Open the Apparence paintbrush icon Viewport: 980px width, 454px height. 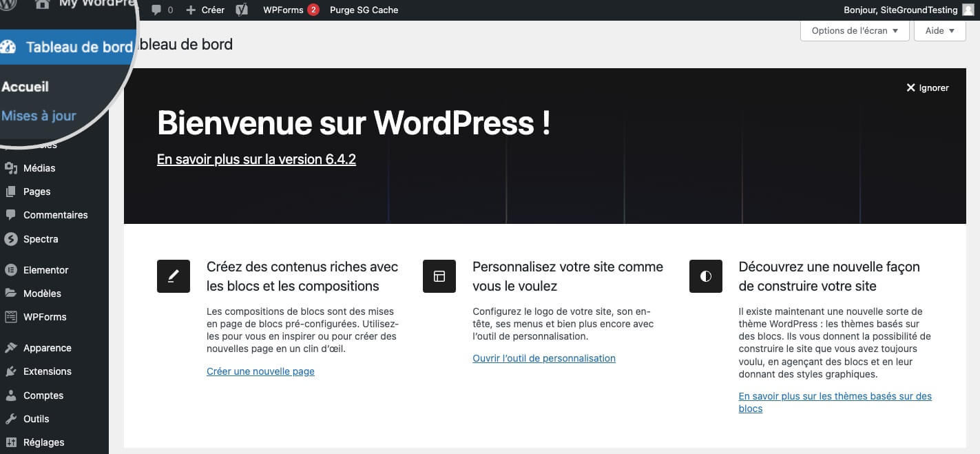pos(10,348)
